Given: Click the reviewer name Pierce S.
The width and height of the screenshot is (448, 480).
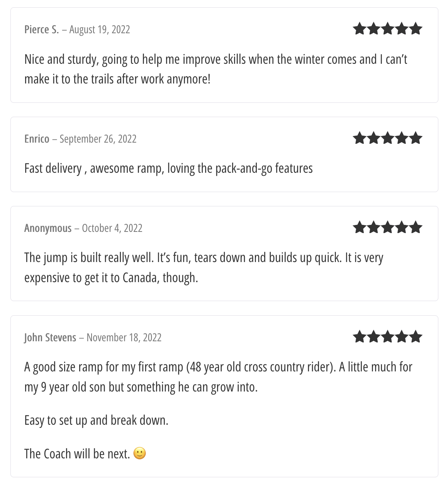Looking at the screenshot, I should 42,30.
